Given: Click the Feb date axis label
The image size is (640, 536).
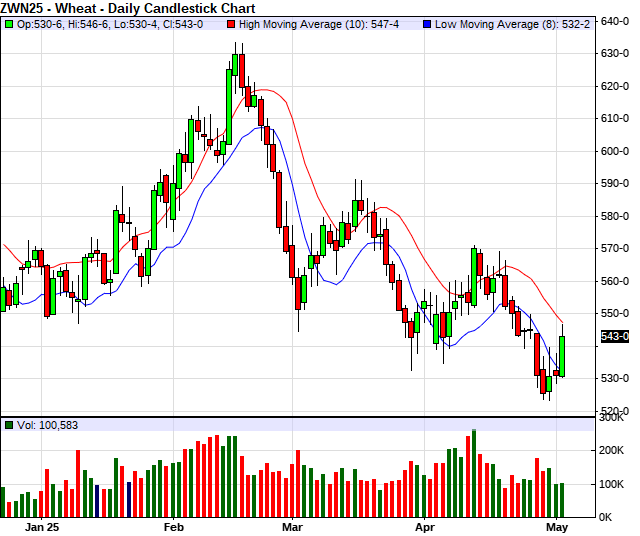Looking at the screenshot, I should [x=173, y=525].
